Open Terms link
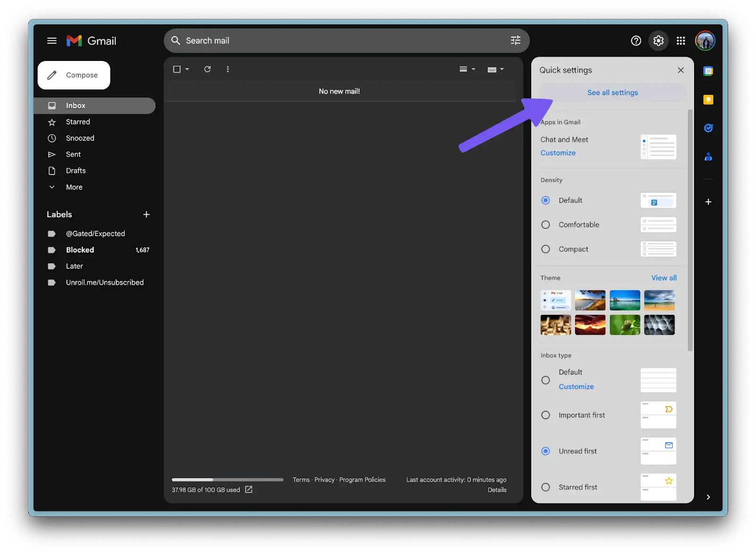Viewport: 756px width, 554px height. pos(301,480)
